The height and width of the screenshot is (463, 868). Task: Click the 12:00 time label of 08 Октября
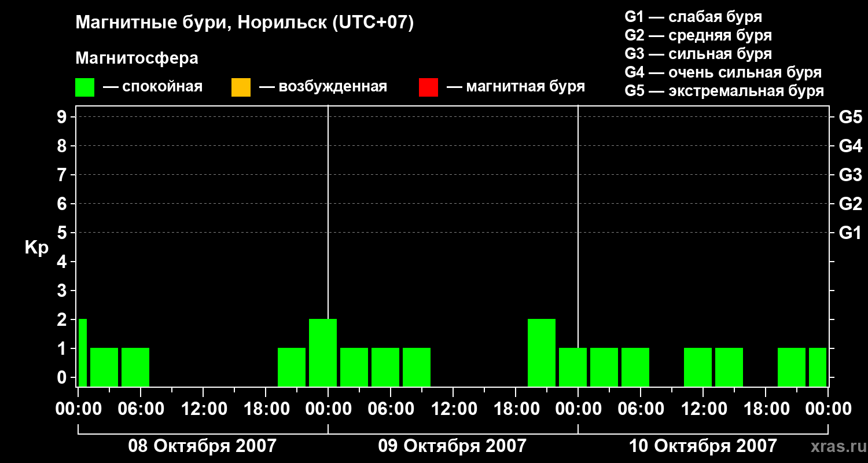point(203,409)
